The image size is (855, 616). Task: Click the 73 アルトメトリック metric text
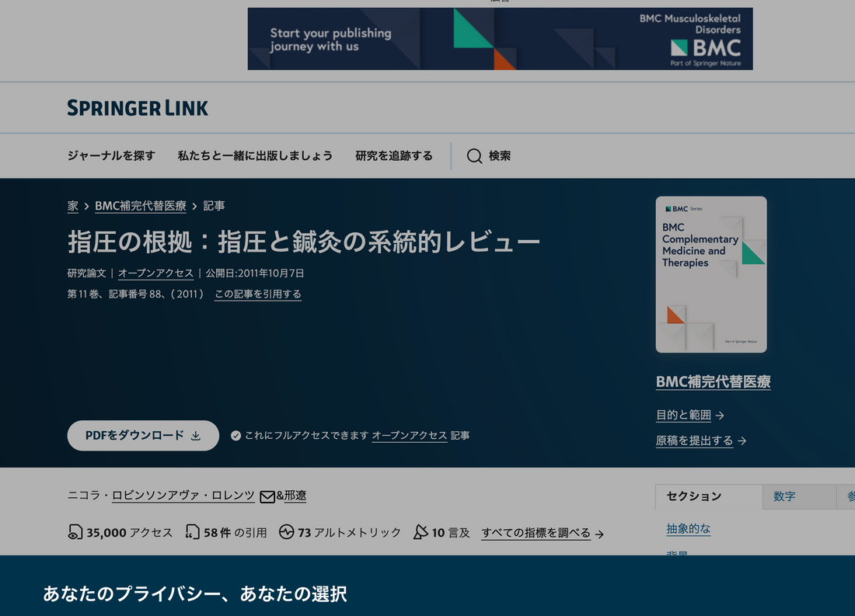(x=349, y=533)
